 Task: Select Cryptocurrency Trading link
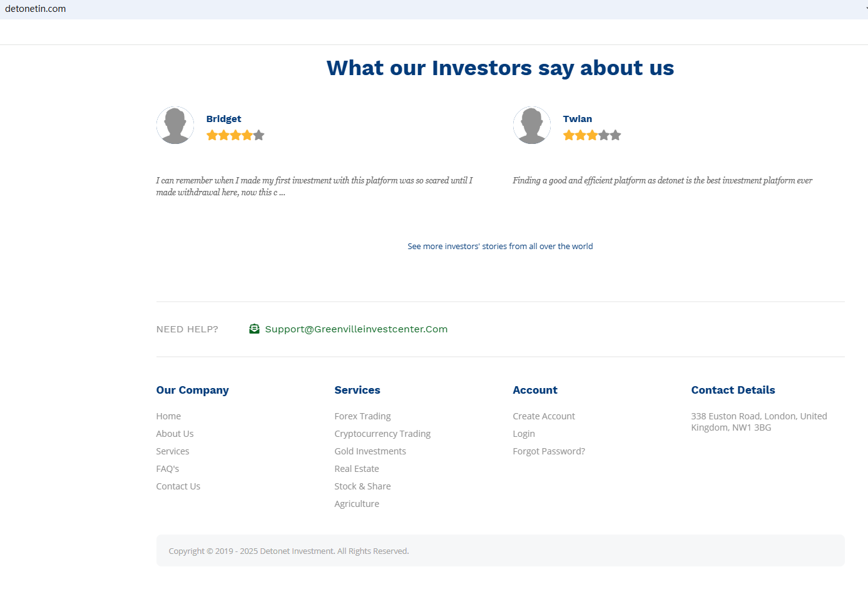click(x=382, y=434)
